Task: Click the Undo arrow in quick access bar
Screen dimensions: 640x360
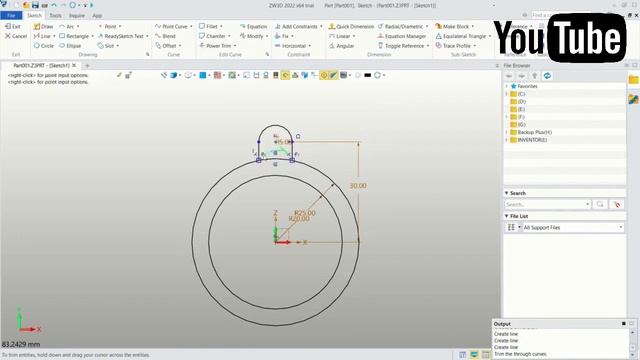Action: pos(54,5)
